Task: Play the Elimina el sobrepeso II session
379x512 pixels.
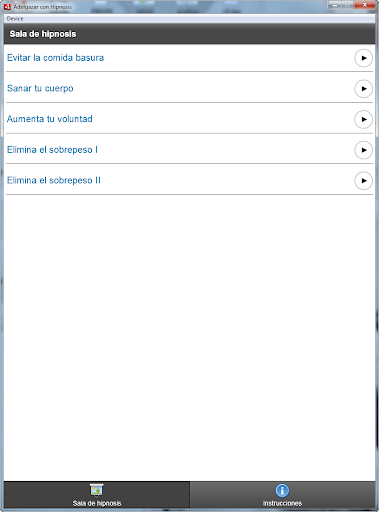Action: pos(363,181)
